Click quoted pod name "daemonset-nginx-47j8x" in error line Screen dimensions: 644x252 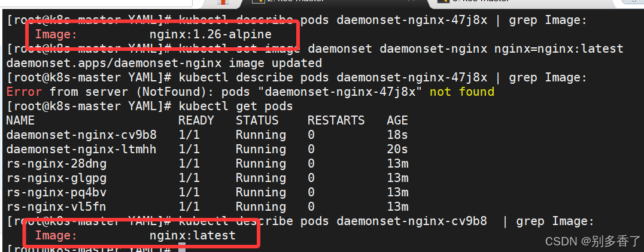(340, 92)
